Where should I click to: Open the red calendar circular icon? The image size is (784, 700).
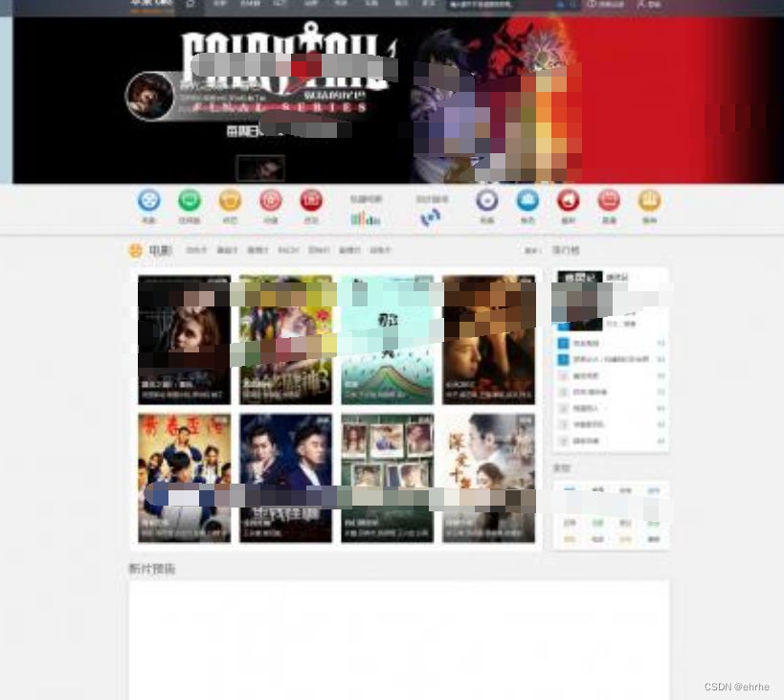[x=609, y=200]
